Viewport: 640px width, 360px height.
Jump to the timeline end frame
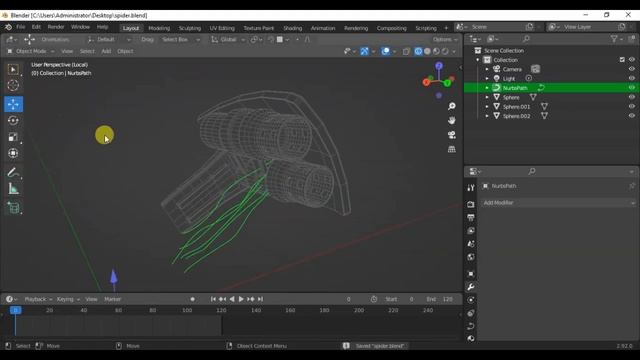(260, 299)
